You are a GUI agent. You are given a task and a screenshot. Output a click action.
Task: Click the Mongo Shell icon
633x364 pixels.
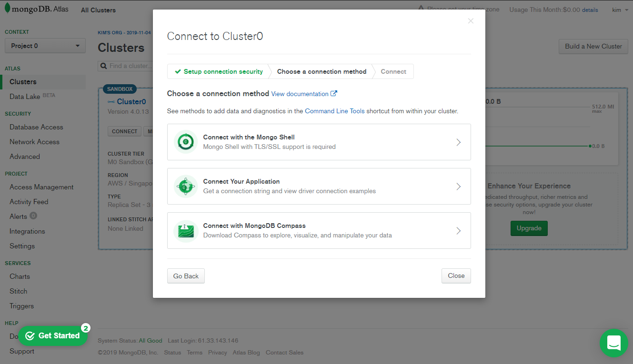pos(186,142)
